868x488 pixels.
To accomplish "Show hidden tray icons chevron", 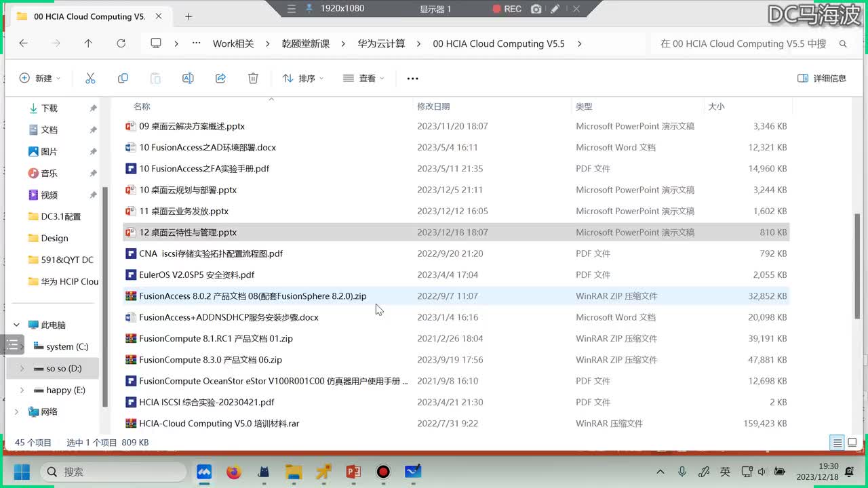I will point(660,472).
